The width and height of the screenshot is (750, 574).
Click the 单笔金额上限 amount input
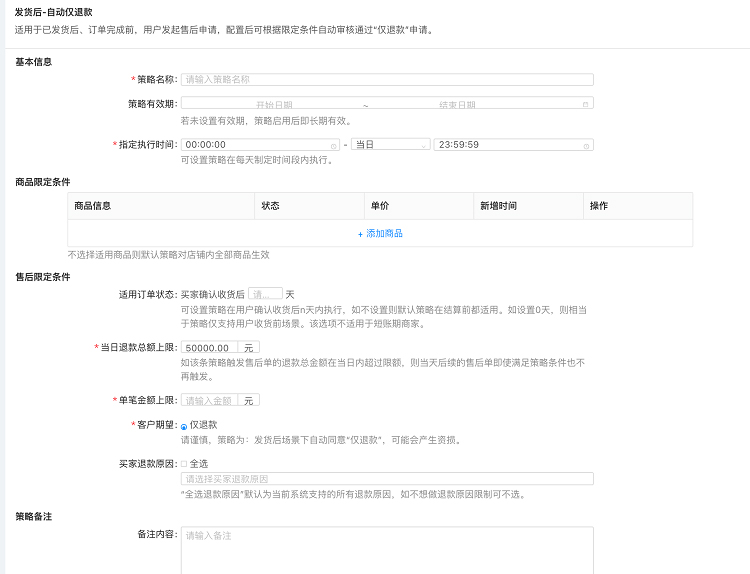[x=209, y=400]
